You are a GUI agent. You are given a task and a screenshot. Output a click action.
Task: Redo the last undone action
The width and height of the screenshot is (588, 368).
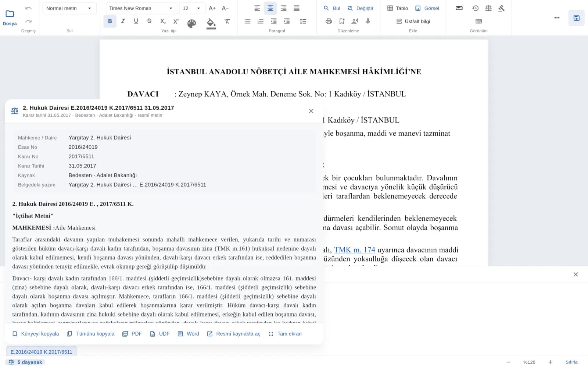coord(29,21)
